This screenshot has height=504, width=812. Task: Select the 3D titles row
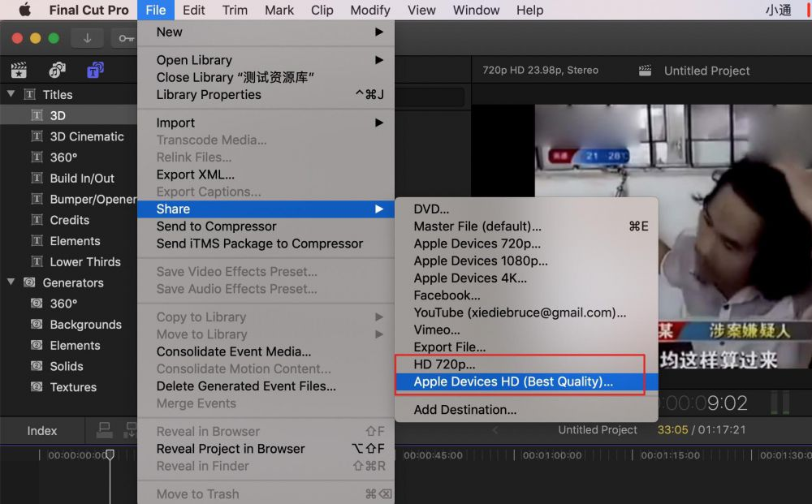pyautogui.click(x=68, y=115)
